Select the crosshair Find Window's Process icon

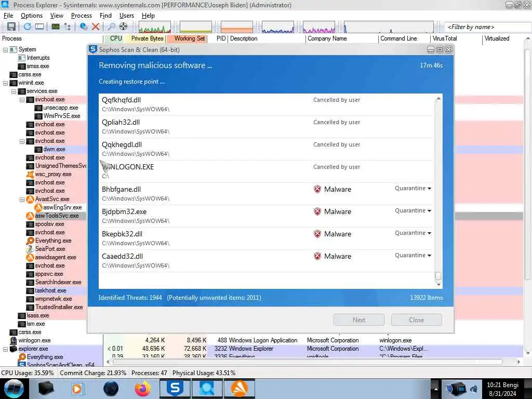(x=124, y=27)
